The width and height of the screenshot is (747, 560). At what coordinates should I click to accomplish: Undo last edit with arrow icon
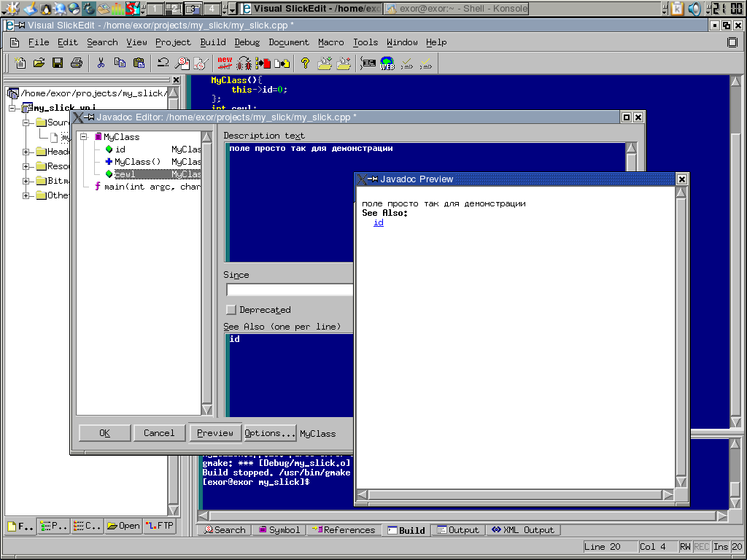click(x=163, y=63)
